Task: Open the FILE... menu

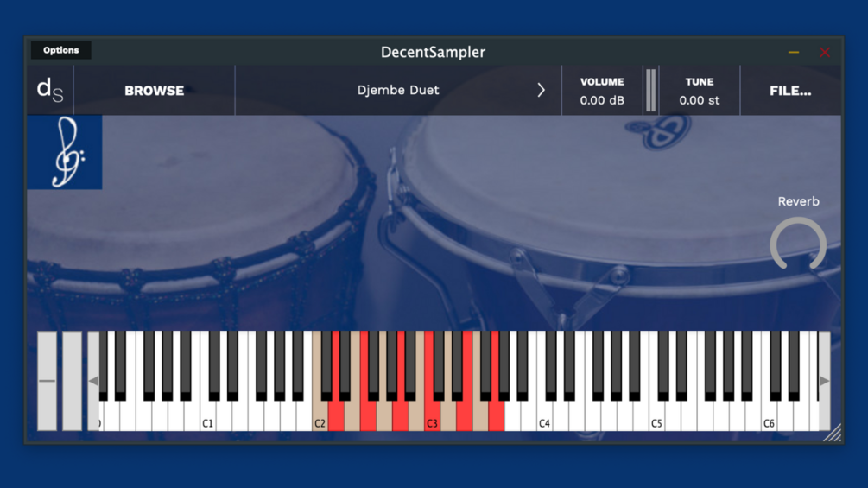Action: click(x=790, y=91)
